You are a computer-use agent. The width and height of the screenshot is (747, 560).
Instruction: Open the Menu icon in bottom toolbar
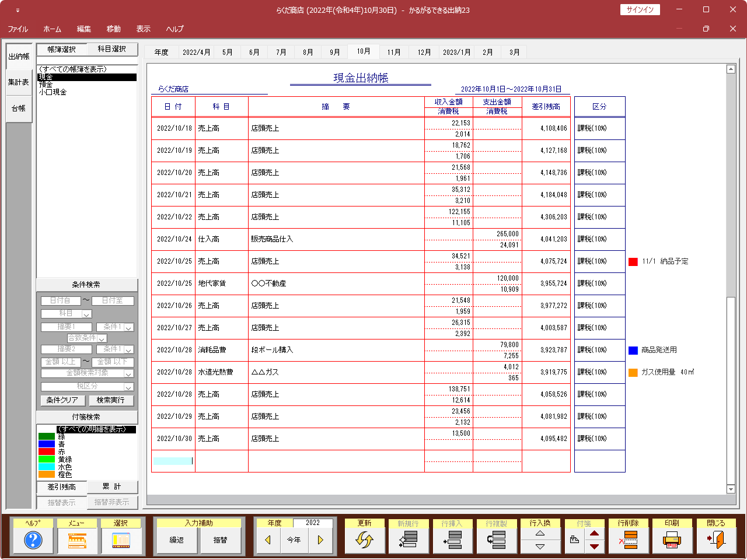(77, 541)
